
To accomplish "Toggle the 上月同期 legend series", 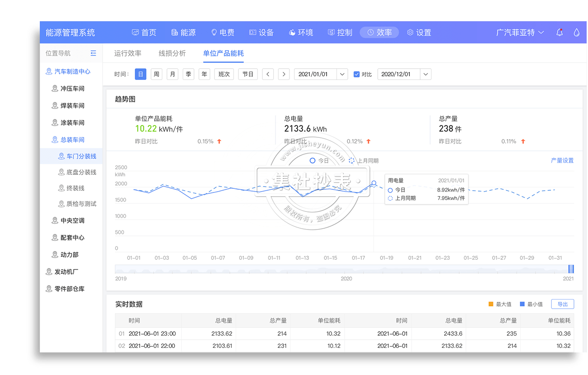I will click(x=364, y=160).
